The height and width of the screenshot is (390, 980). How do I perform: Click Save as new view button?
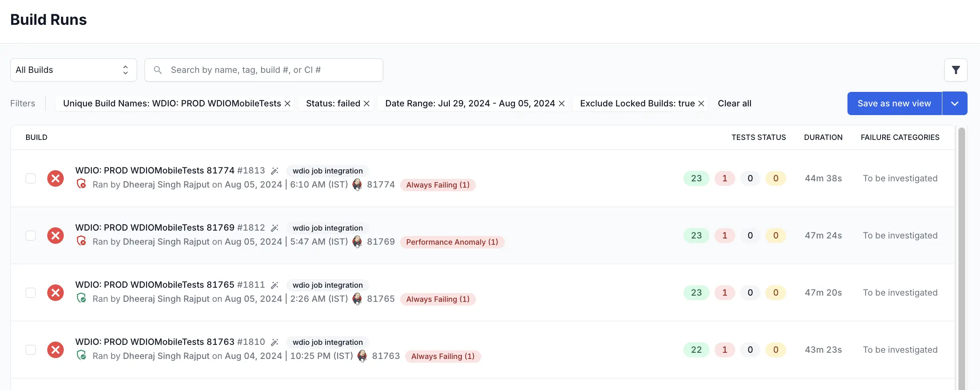pyautogui.click(x=894, y=104)
